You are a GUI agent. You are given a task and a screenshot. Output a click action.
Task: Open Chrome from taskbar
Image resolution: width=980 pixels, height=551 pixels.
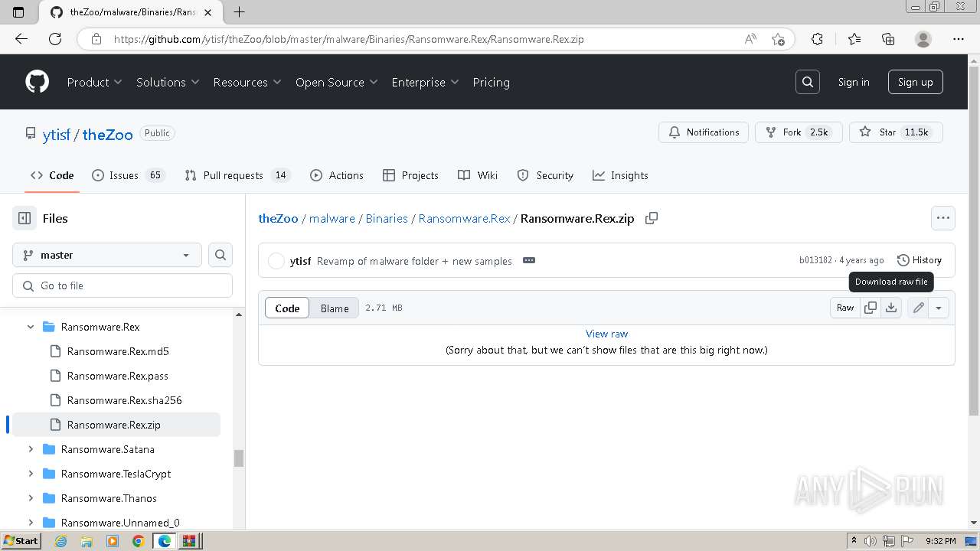(x=138, y=541)
